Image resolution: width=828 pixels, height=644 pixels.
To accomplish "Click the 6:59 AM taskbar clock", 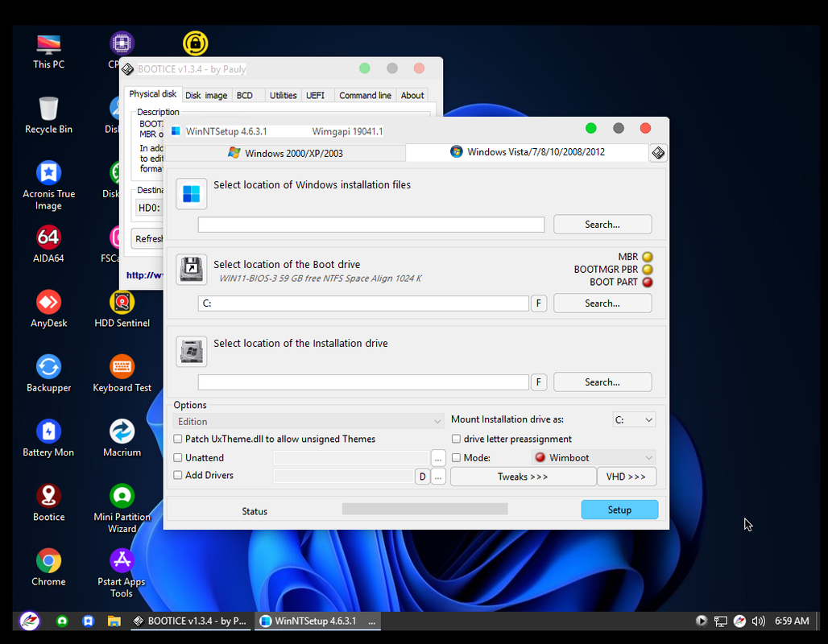I will coord(792,621).
